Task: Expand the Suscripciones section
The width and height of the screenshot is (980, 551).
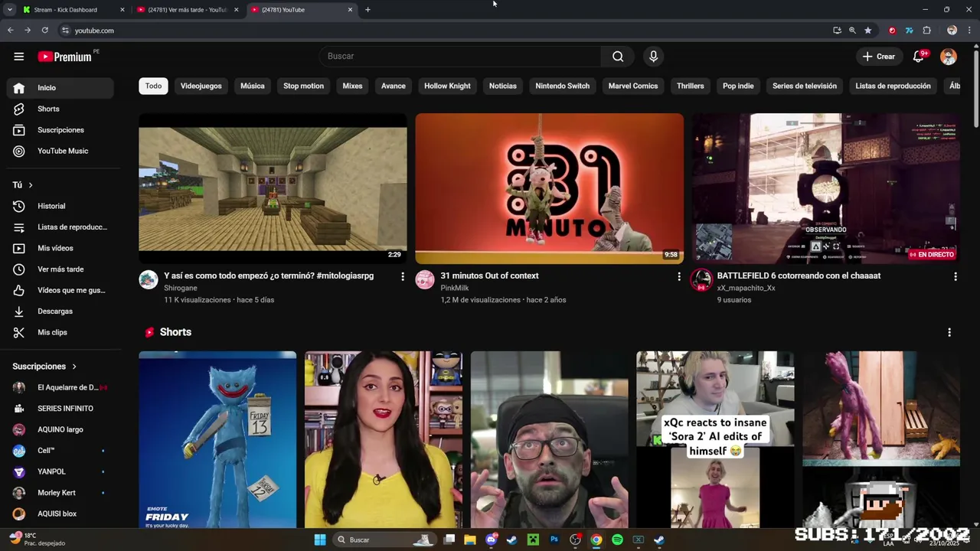Action: point(44,367)
